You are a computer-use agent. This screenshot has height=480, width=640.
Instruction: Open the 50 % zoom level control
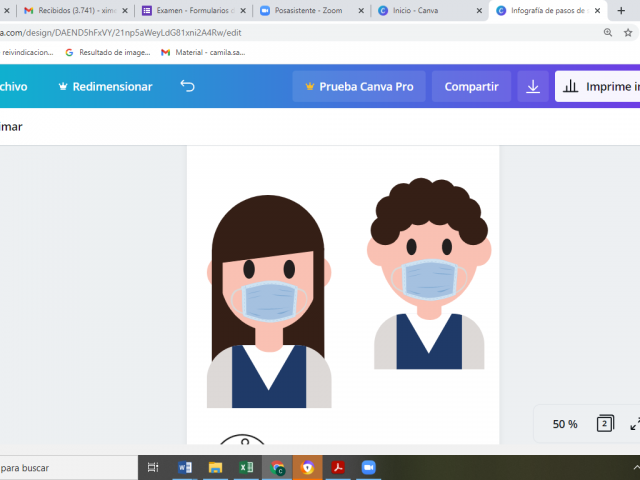point(565,424)
